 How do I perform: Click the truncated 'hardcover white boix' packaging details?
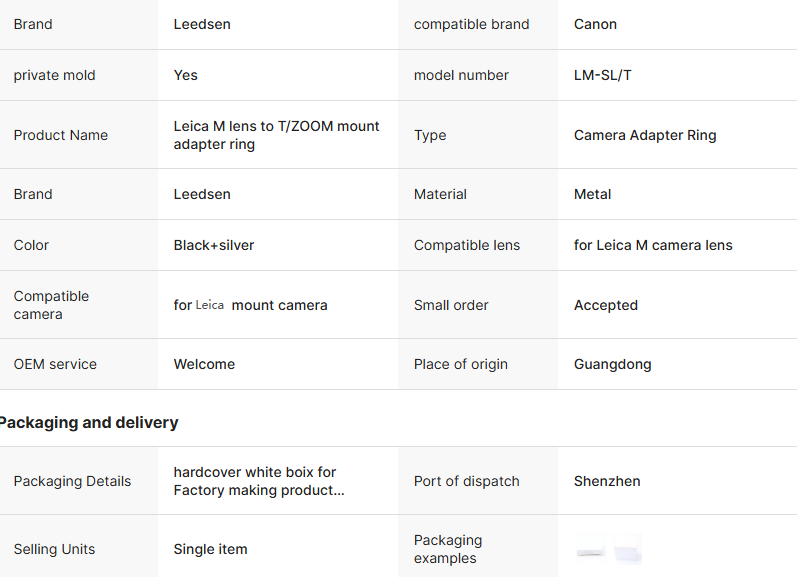click(x=258, y=481)
